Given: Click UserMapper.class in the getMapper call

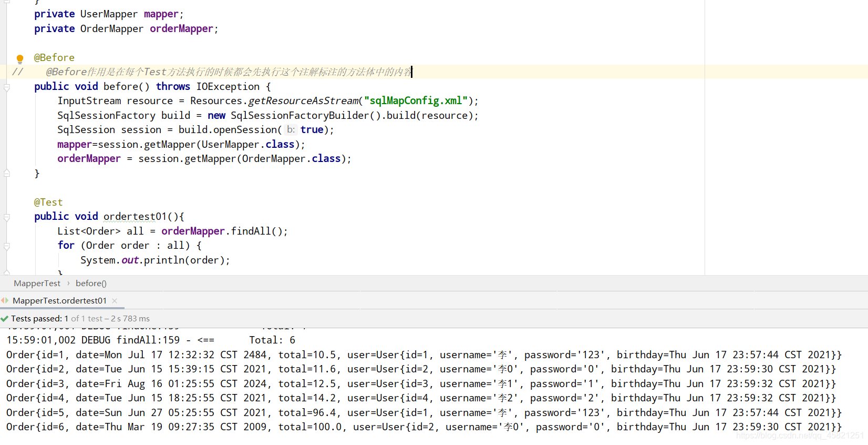Looking at the screenshot, I should click(x=248, y=145).
